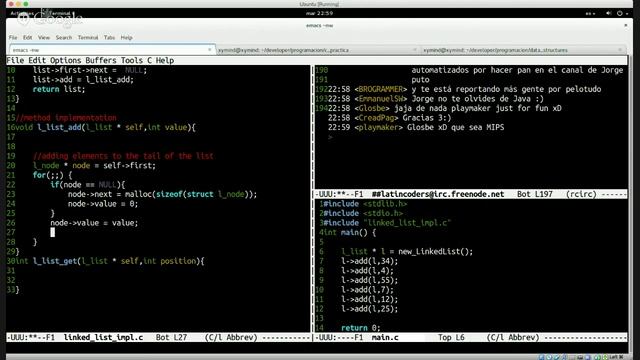
Task: Click '#include <stdlib.h>' in main.c
Action: tap(365, 204)
